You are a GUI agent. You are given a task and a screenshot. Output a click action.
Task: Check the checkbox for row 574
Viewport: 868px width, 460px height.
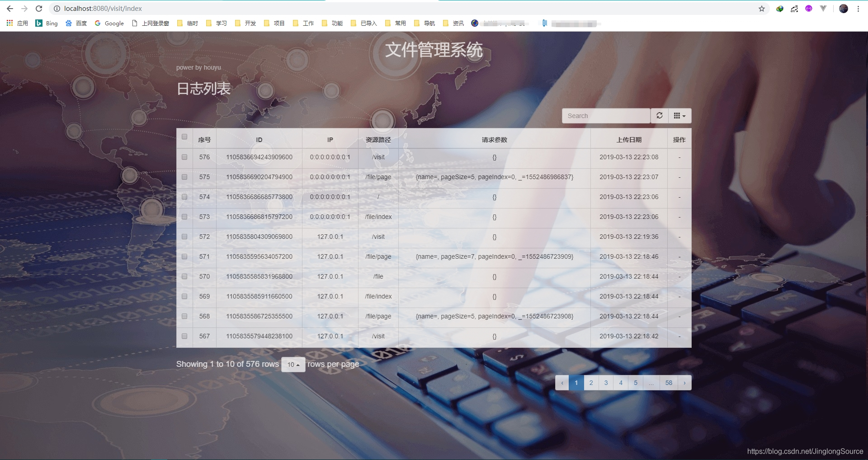pyautogui.click(x=184, y=197)
